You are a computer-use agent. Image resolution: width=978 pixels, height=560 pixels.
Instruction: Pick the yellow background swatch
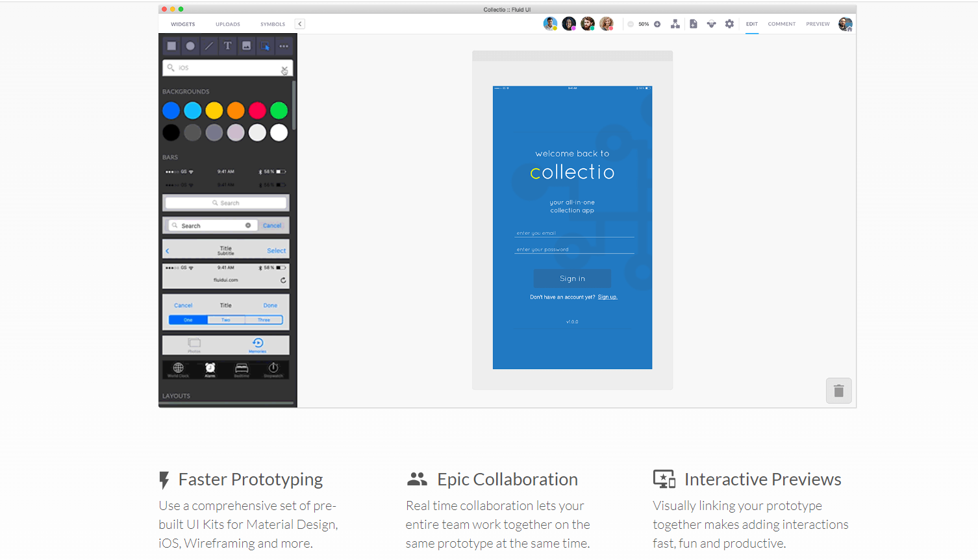click(x=214, y=111)
